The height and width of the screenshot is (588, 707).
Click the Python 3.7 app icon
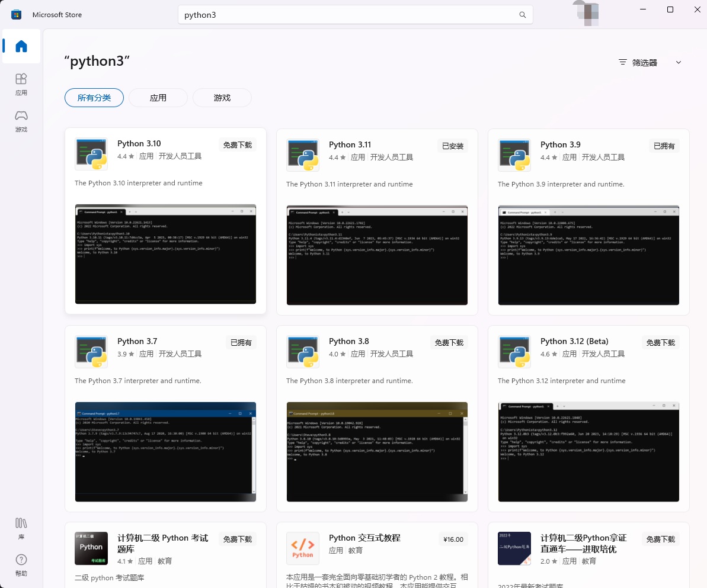coord(91,352)
